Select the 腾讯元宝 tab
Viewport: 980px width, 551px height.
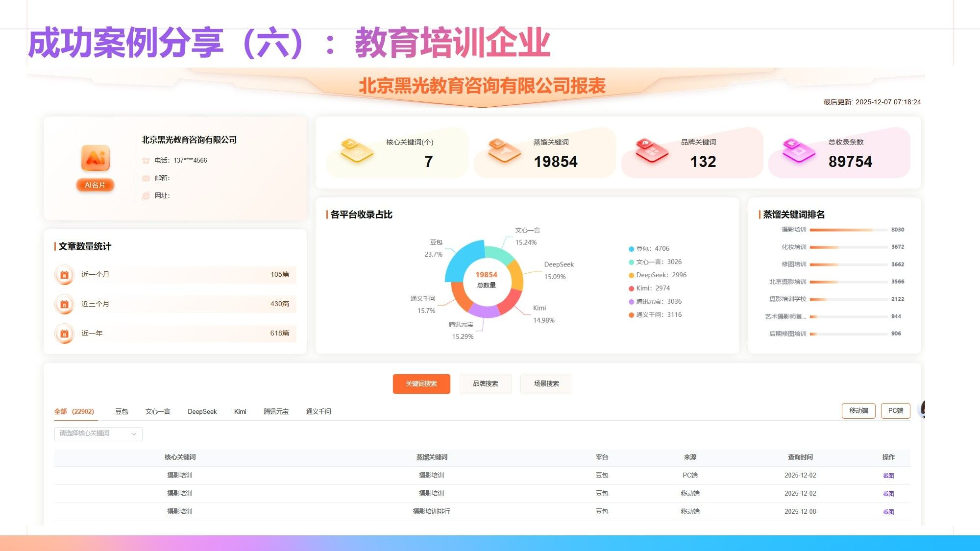(x=276, y=412)
